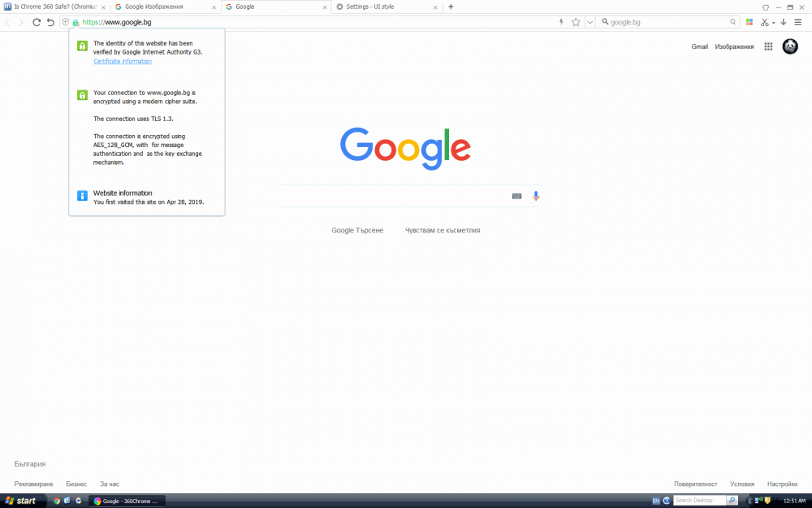Open the Gmail link at top right
This screenshot has height=508, width=812.
(699, 46)
